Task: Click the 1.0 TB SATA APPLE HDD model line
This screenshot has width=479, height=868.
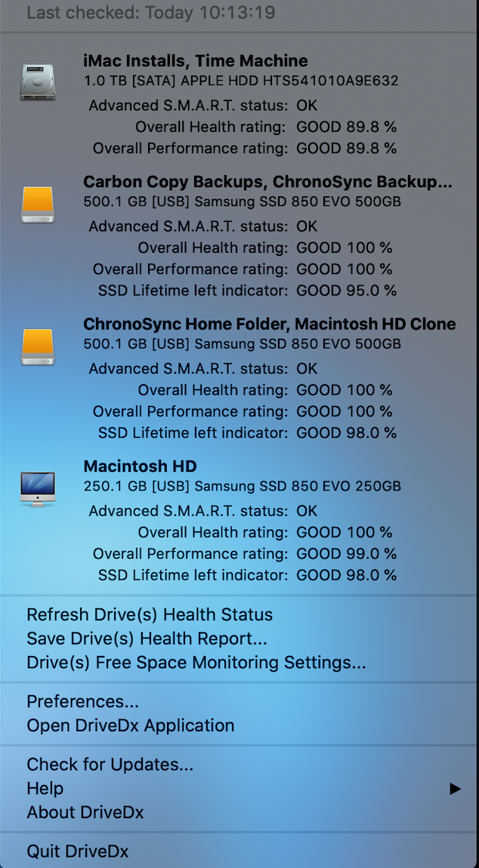Action: coord(241,82)
